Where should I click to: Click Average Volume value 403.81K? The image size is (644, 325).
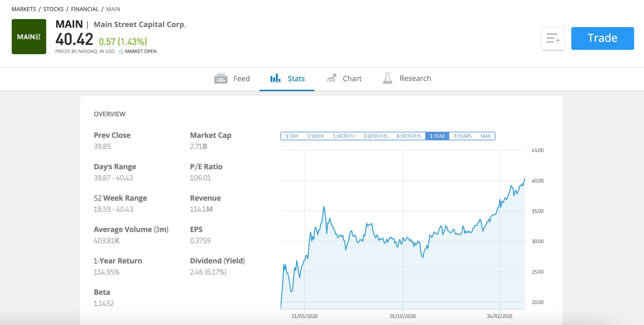click(107, 241)
